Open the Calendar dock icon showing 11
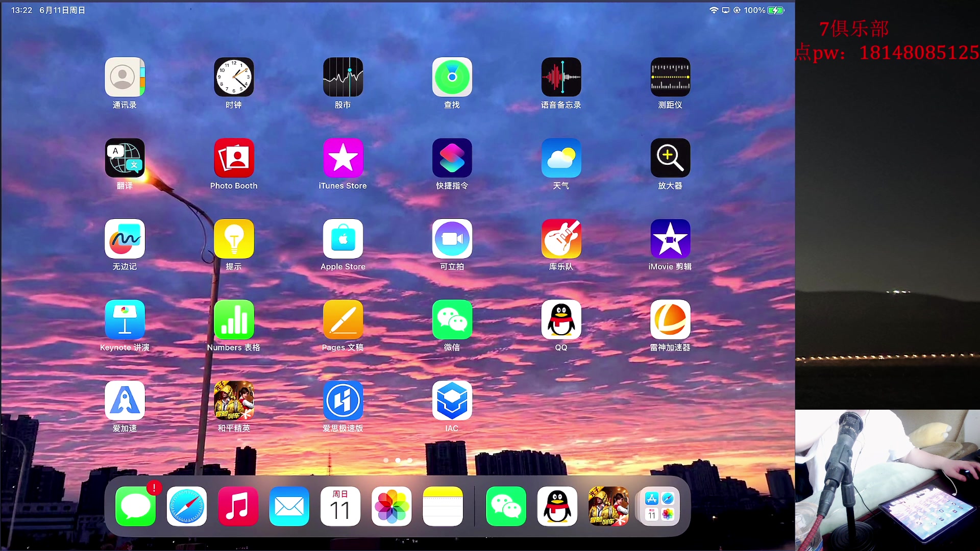 pos(340,506)
